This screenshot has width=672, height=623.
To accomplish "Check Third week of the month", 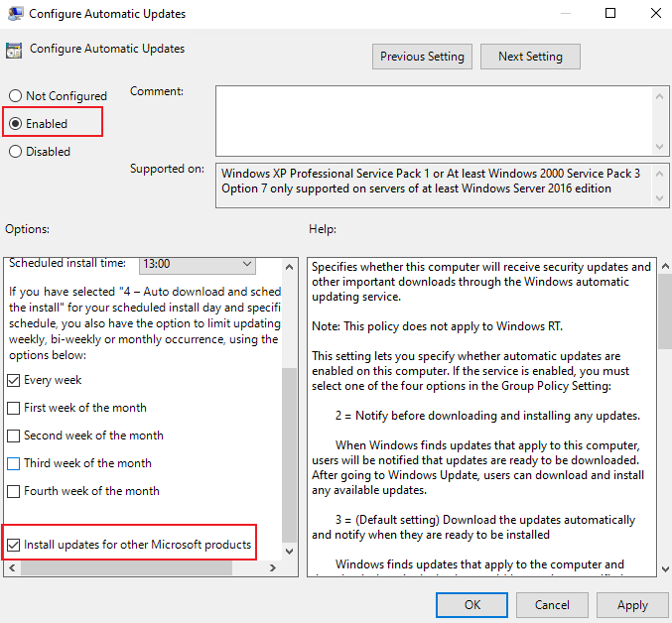I will [14, 463].
